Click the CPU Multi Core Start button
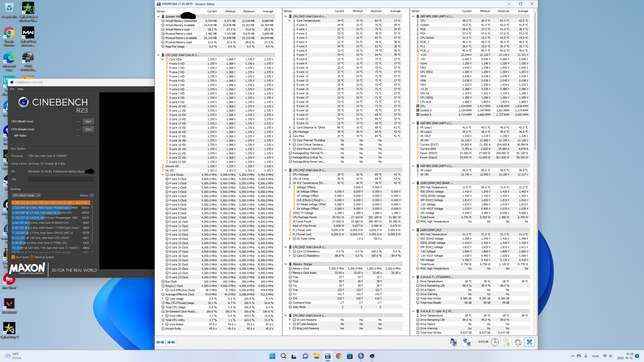 (88, 121)
